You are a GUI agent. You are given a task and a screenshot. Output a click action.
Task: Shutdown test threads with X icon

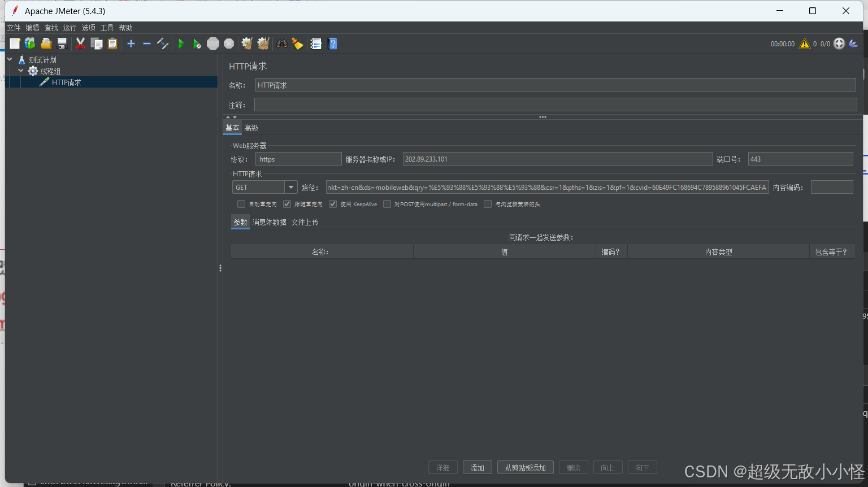coord(229,44)
